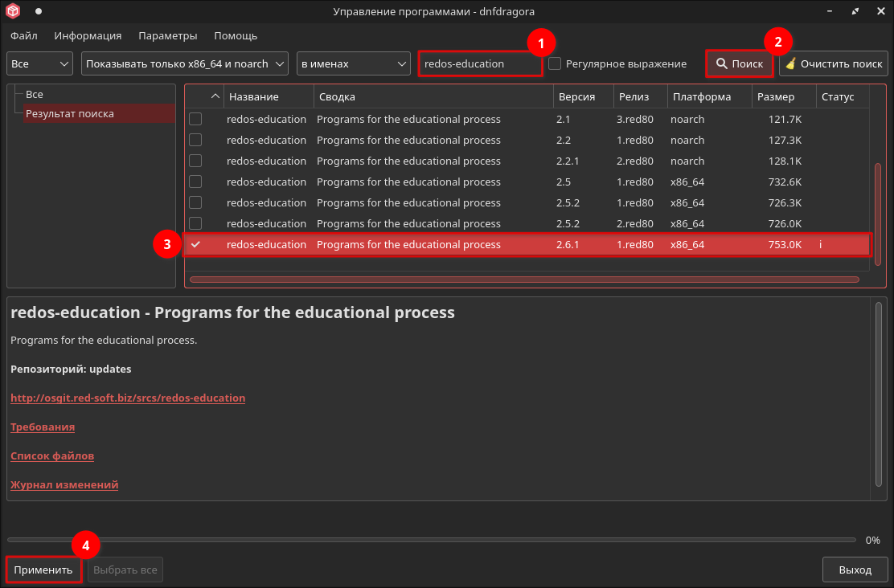Image resolution: width=894 pixels, height=588 pixels.
Task: Click the magnifier Search (Поиск) button
Action: [x=739, y=63]
